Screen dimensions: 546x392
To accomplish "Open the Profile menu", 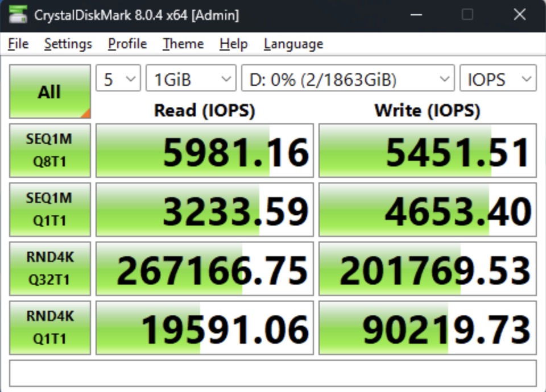I will (127, 44).
